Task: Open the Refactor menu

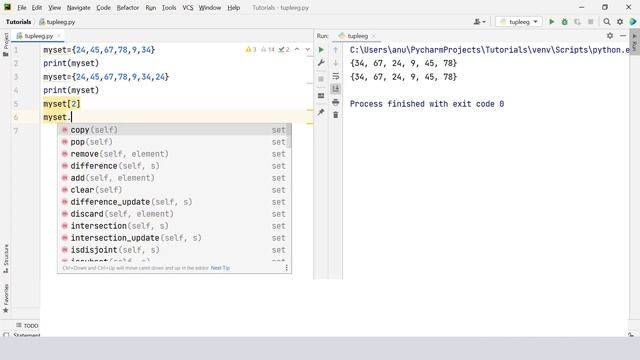Action: tap(128, 7)
